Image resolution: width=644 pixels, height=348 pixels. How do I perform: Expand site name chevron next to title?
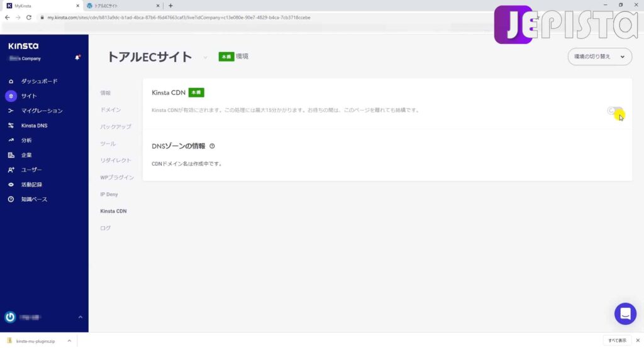pos(205,57)
